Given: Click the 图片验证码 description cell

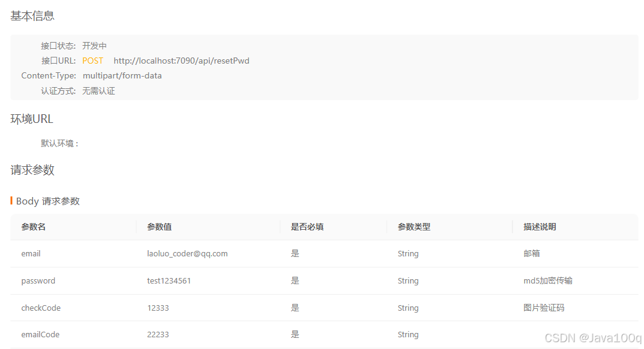Looking at the screenshot, I should click(544, 308).
